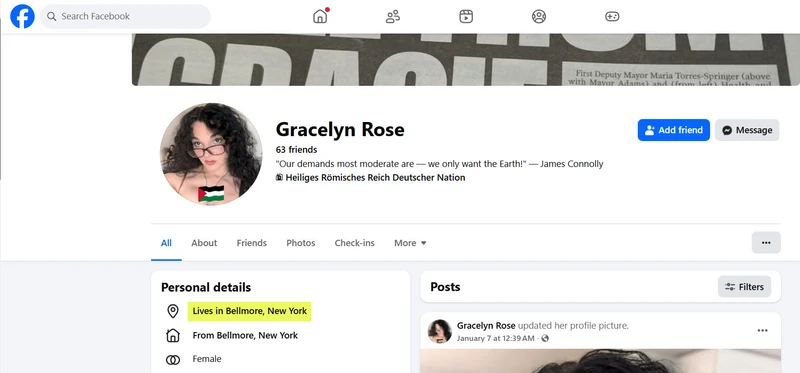Switch to the Friends tab

tap(252, 243)
